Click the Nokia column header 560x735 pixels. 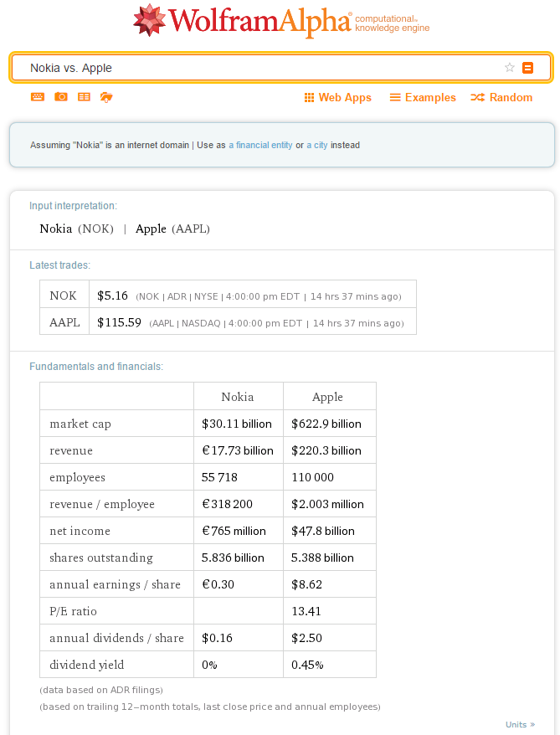click(x=238, y=397)
